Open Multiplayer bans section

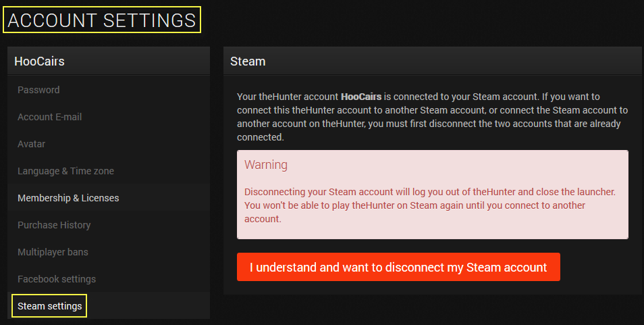(x=53, y=252)
